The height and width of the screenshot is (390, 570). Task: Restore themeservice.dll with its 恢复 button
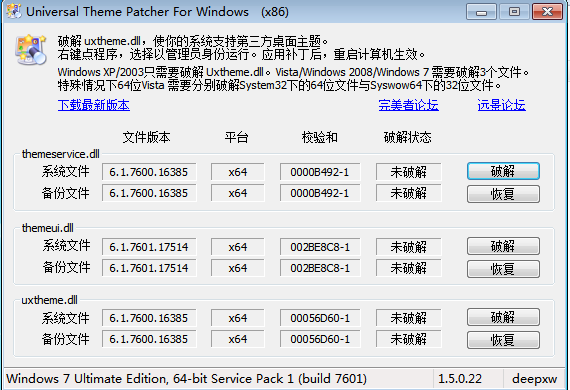[503, 194]
